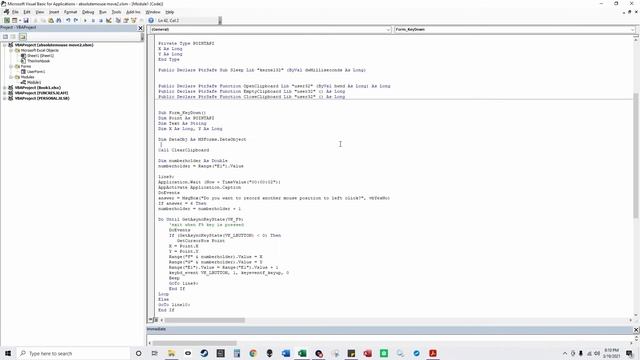This screenshot has height=360, width=640.
Task: Open the Format menu
Action: click(x=71, y=12)
